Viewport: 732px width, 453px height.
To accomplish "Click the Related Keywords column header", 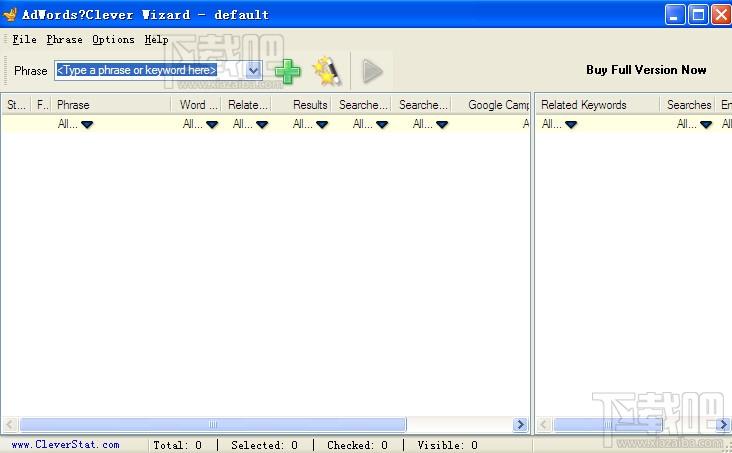I will [x=597, y=105].
